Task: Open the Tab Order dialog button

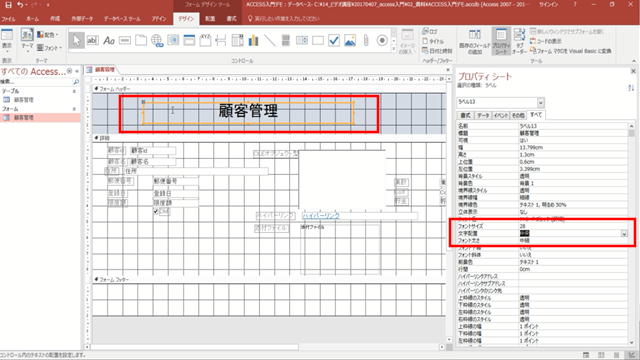Action: pos(519,41)
